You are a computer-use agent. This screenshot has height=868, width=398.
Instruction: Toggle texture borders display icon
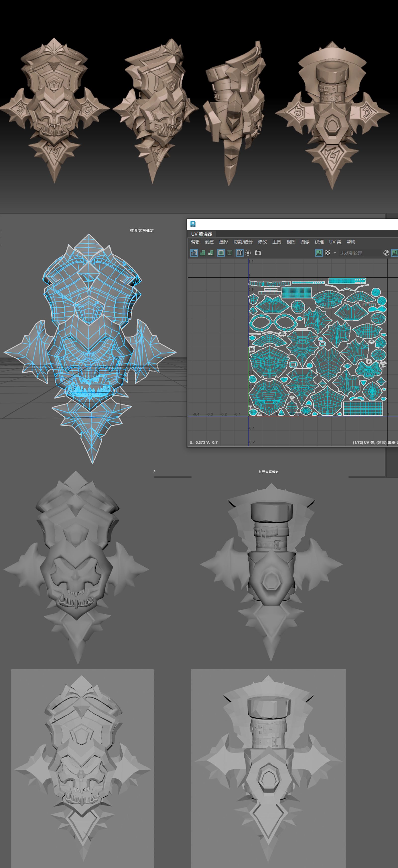221,253
